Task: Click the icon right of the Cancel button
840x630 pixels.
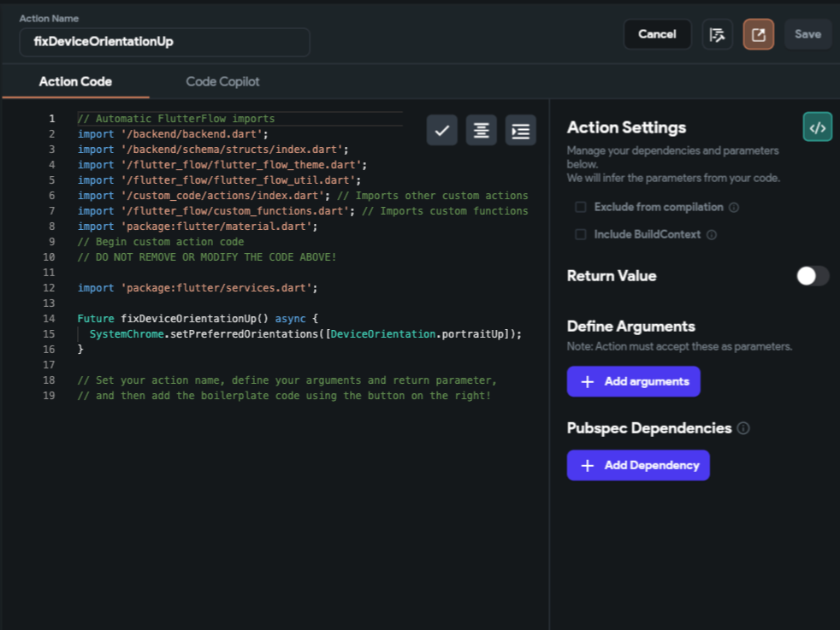Action: tap(718, 34)
